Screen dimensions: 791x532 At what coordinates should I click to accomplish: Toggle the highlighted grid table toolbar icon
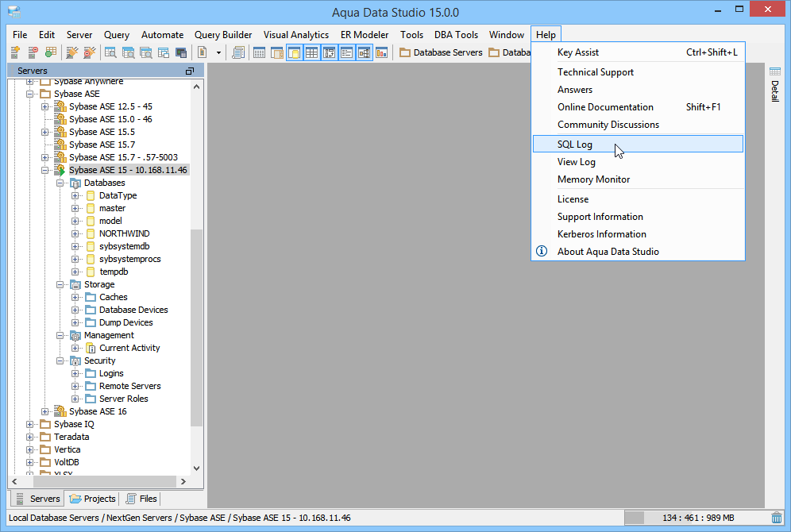click(x=312, y=52)
